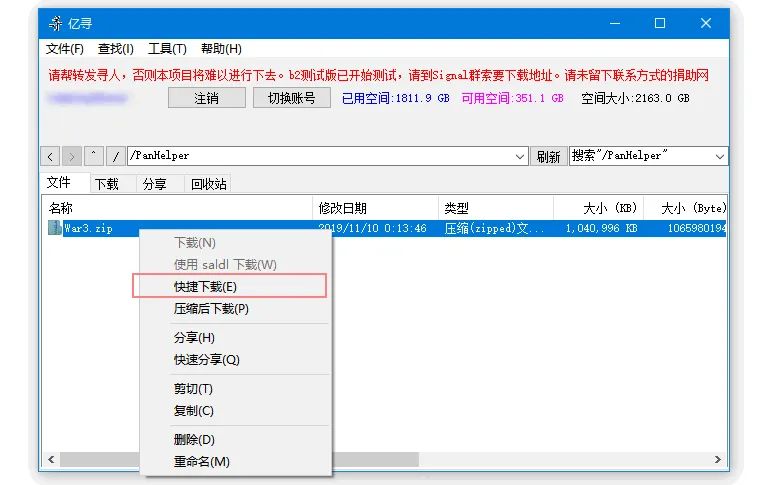Expand the /PanHelper path dropdown
Screen dimensions: 771x485
pyautogui.click(x=520, y=156)
